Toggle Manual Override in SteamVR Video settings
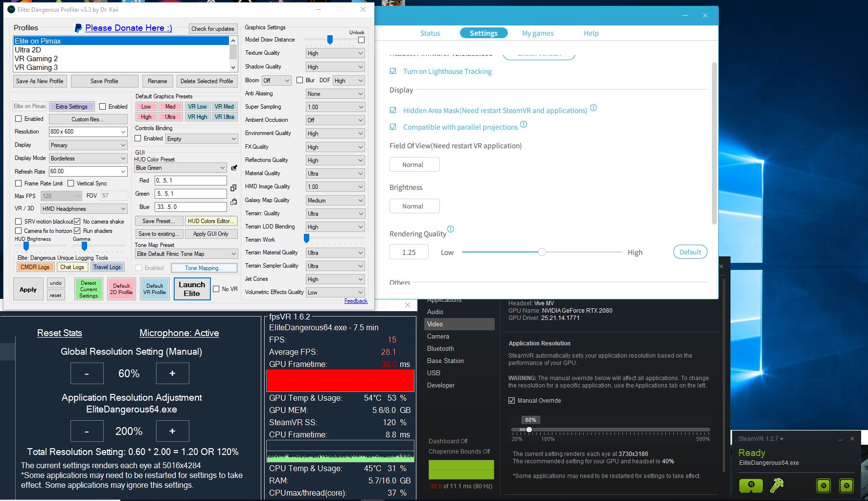868x501 pixels. pos(512,401)
